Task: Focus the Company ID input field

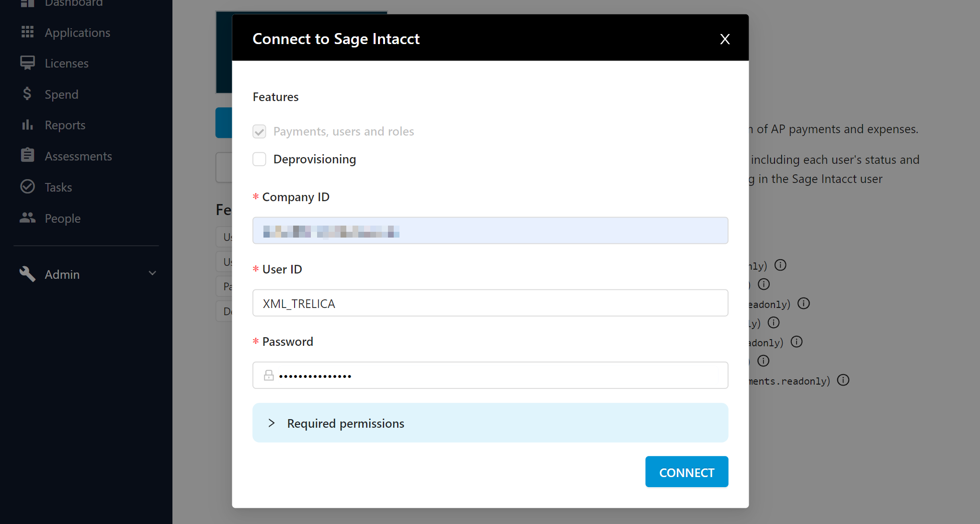Action: [x=490, y=231]
